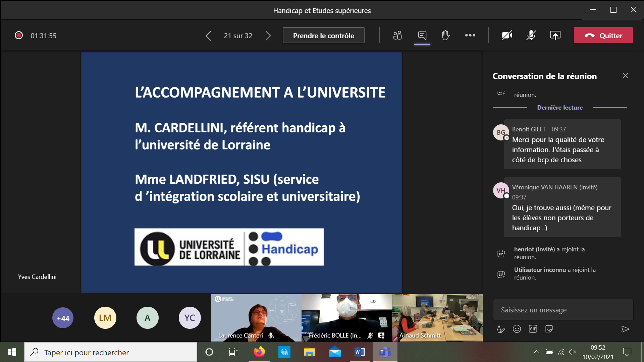Open Firefox from the taskbar
The image size is (644, 362).
259,352
